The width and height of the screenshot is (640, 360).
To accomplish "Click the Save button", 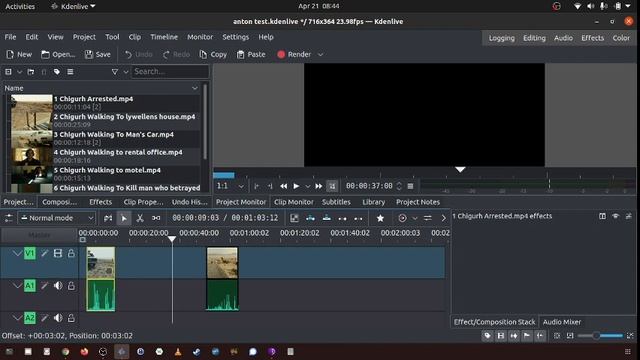I will pyautogui.click(x=98, y=54).
